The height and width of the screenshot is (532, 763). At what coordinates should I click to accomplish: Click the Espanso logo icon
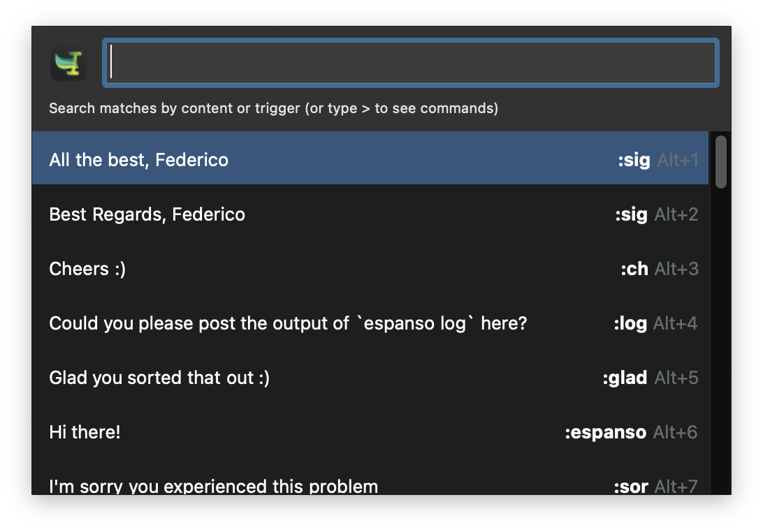point(68,64)
